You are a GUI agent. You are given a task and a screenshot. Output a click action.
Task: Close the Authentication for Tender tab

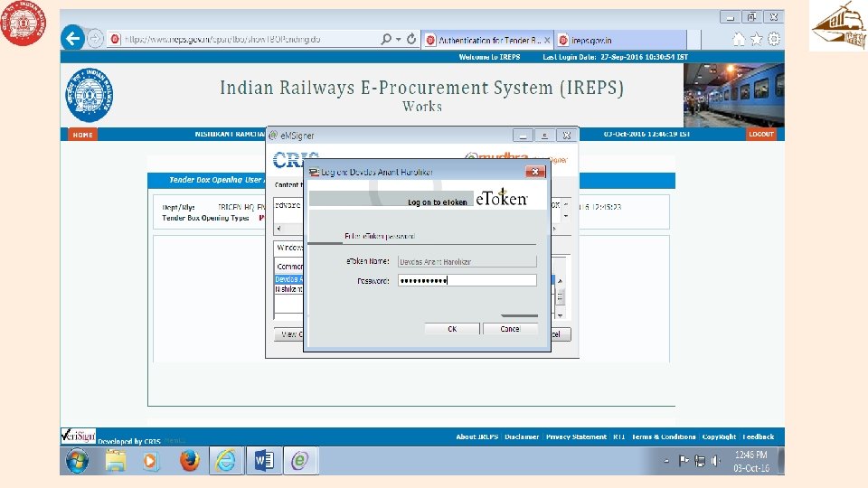tap(547, 40)
